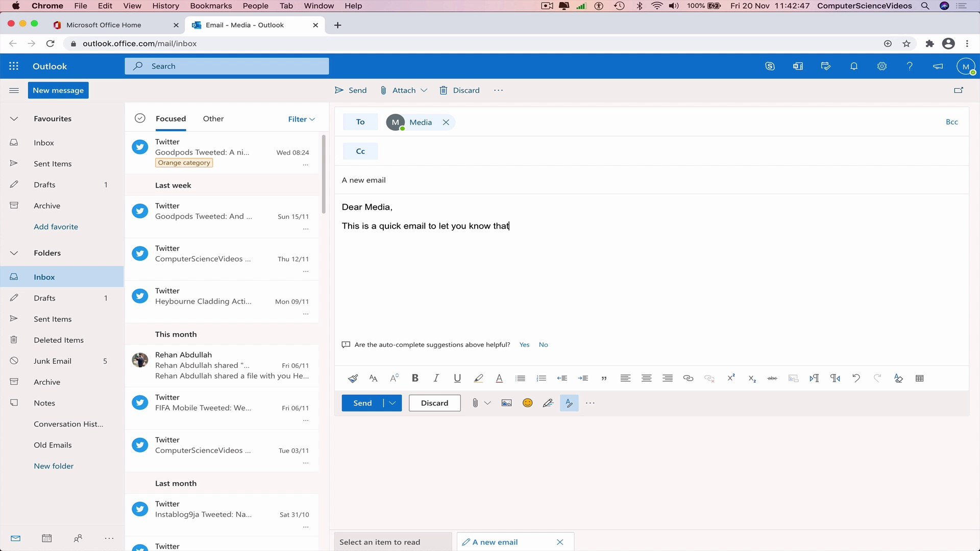Click the Discard button below the message
Image resolution: width=980 pixels, height=551 pixels.
(x=434, y=403)
